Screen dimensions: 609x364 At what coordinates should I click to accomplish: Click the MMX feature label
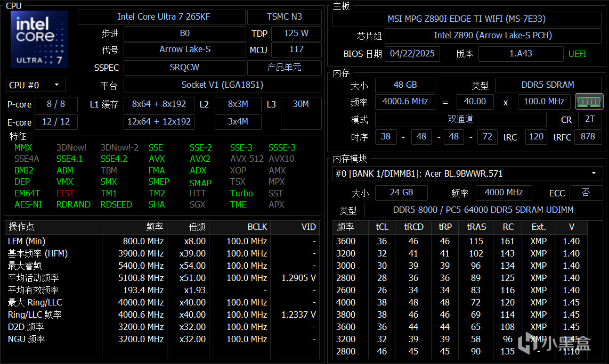pyautogui.click(x=23, y=148)
